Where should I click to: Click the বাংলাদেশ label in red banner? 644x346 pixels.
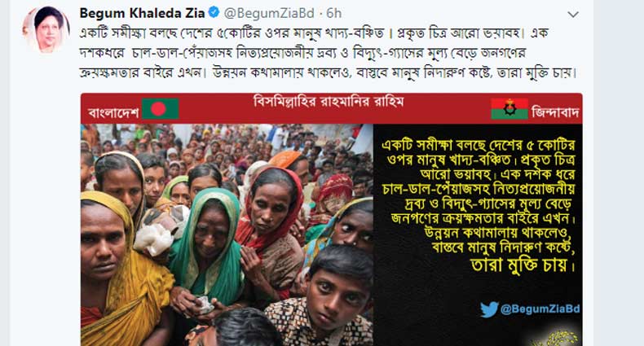click(x=114, y=112)
